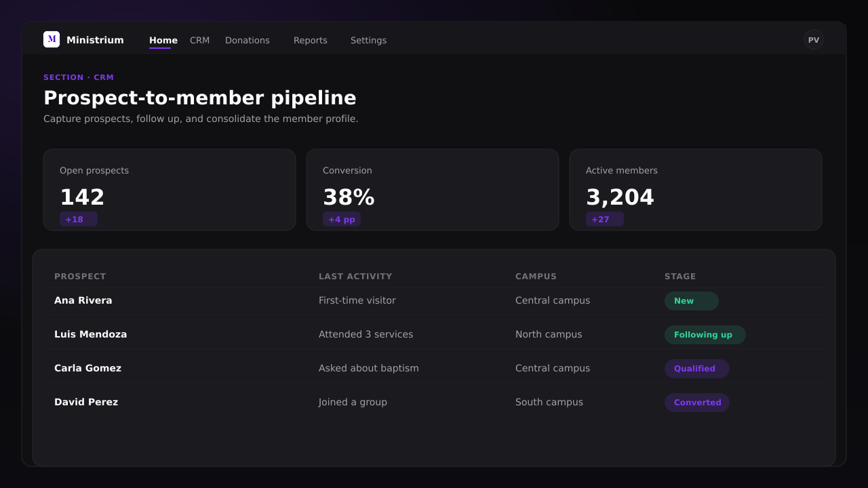
Task: Click the North campus cell
Action: pos(549,334)
